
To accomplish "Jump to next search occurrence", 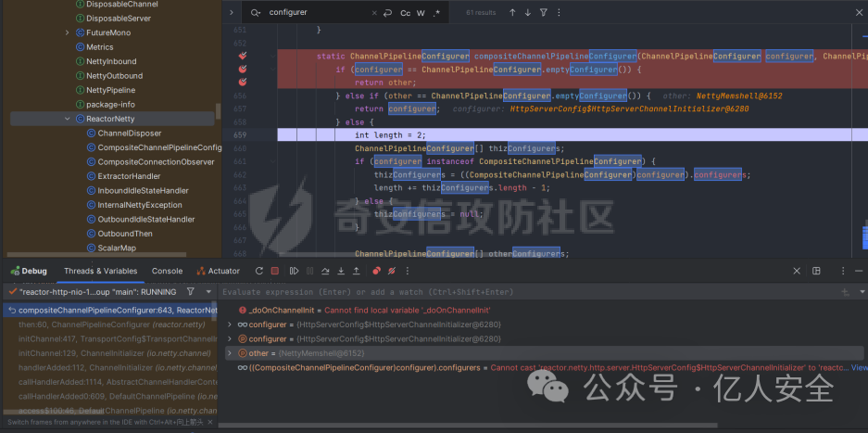I will point(527,13).
